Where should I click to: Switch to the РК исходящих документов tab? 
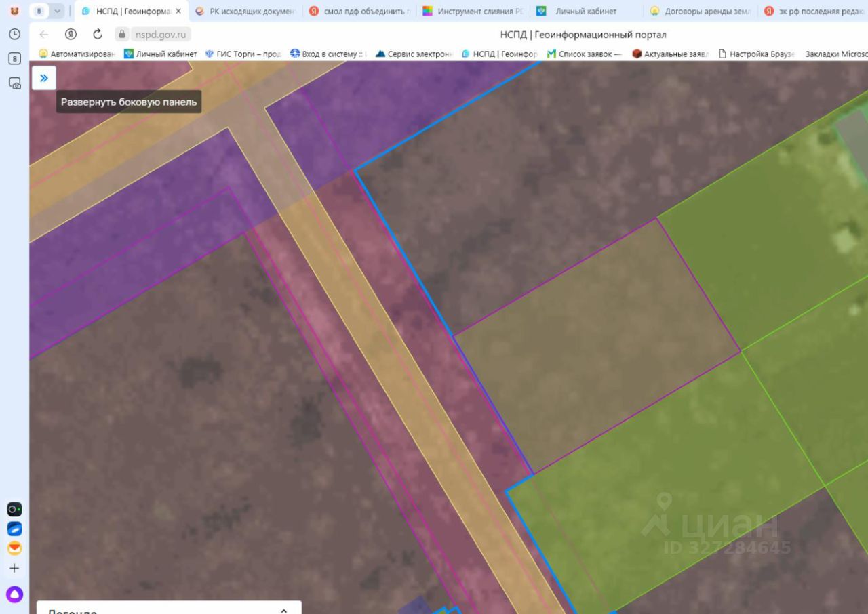click(245, 12)
